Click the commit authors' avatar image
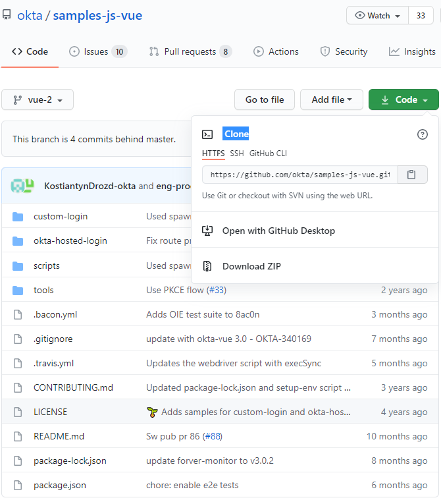The width and height of the screenshot is (441, 504). click(22, 186)
